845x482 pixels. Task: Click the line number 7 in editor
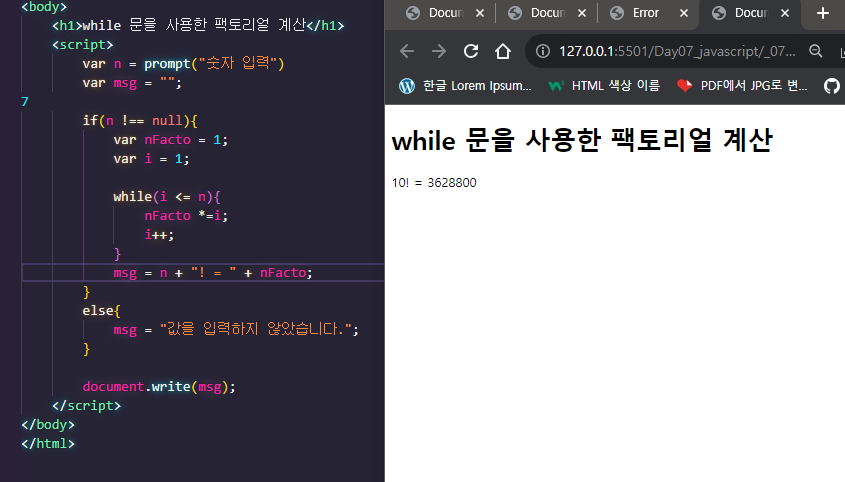tap(25, 101)
